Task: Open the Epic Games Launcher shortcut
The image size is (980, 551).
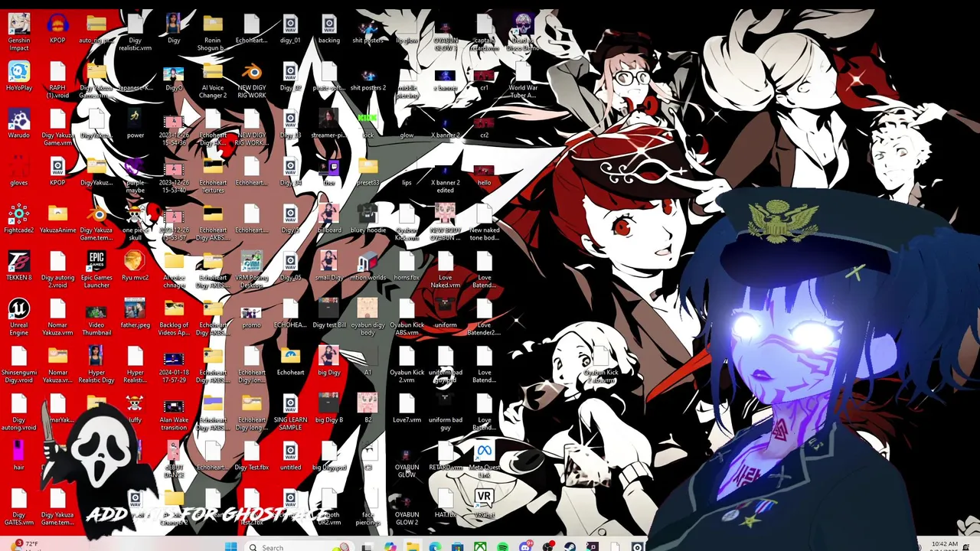Action: tap(96, 270)
